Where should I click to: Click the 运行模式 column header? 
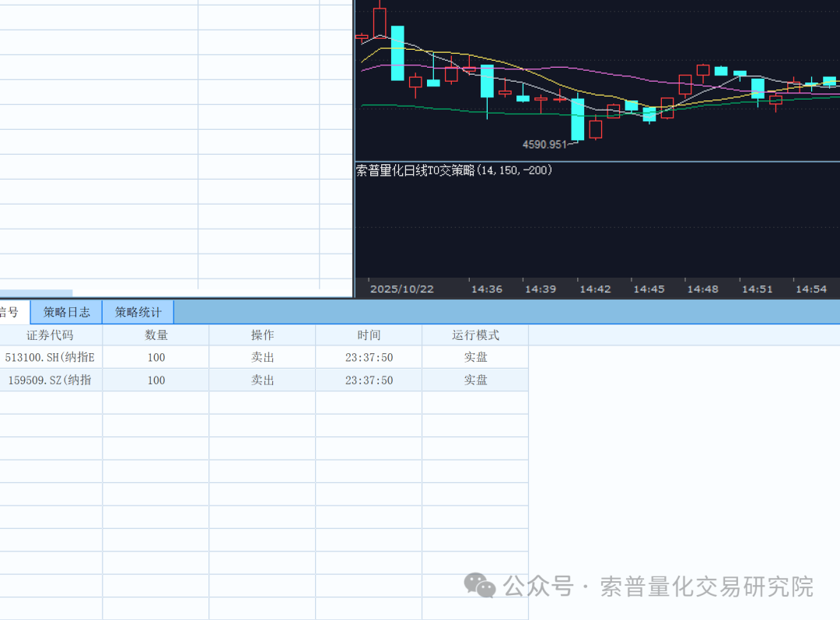point(475,335)
